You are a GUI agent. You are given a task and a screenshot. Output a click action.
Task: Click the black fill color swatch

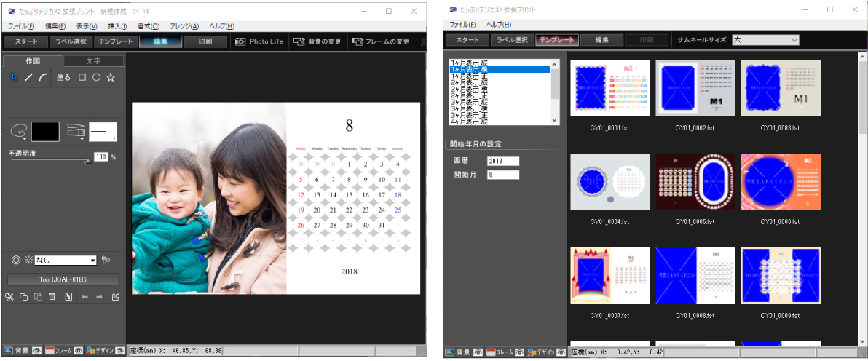45,131
